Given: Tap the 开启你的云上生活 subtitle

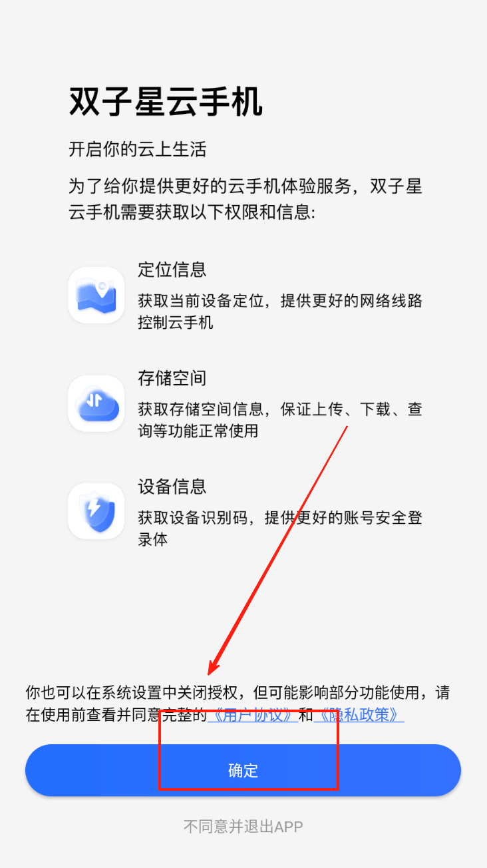Looking at the screenshot, I should click(138, 149).
